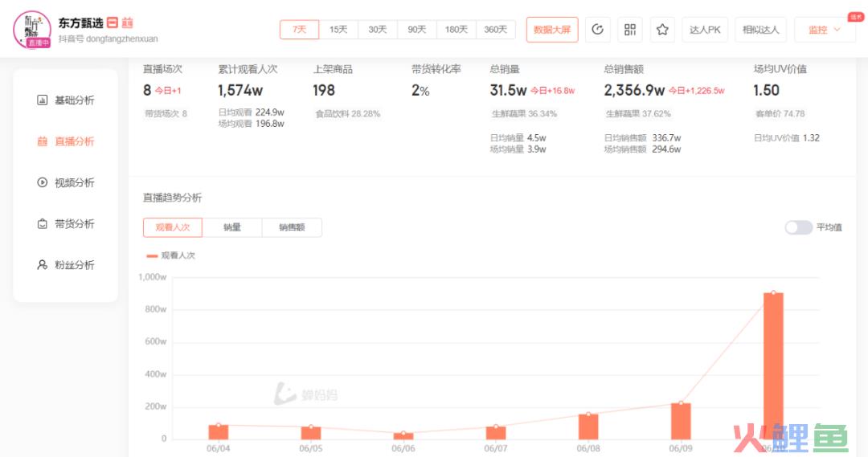Click the 累计观看人次 value 1,574w
868x457 pixels.
[x=240, y=90]
